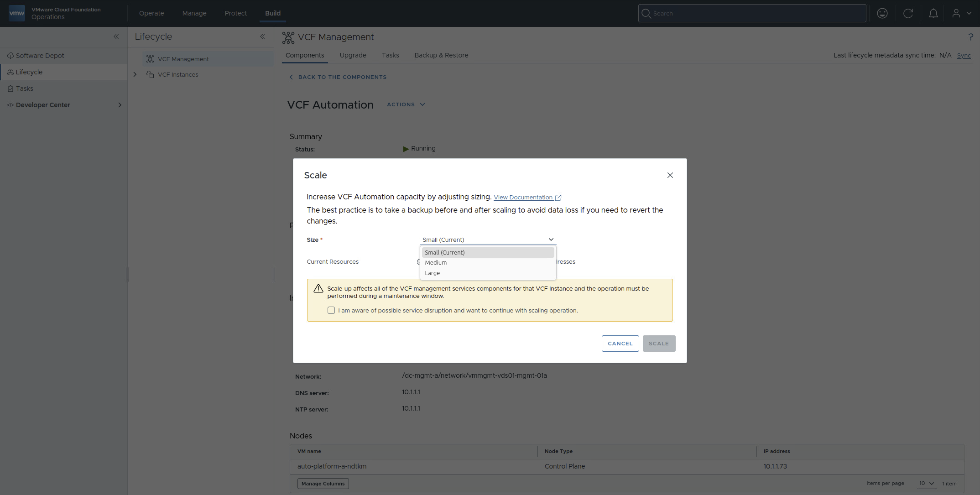Close the Scale dialog
980x495 pixels.
[x=670, y=175]
